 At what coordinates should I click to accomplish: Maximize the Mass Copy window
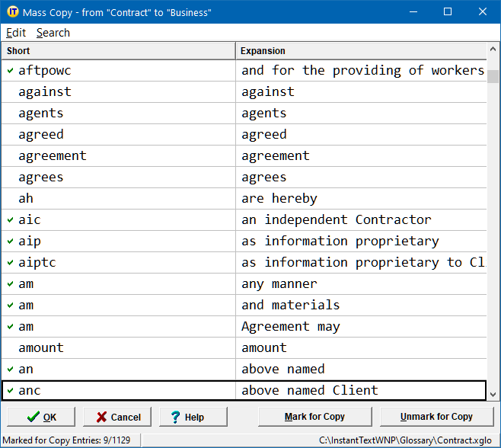click(x=448, y=12)
